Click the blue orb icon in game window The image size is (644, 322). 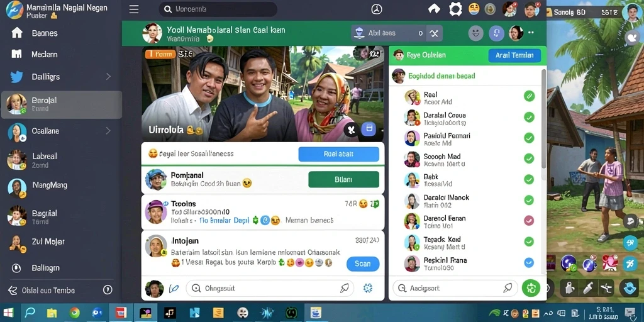[x=568, y=264]
